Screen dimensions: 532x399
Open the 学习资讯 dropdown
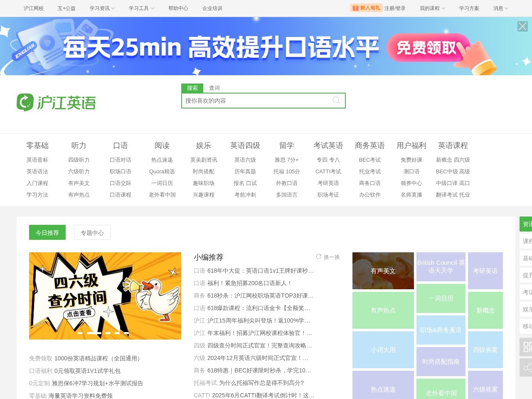[102, 8]
